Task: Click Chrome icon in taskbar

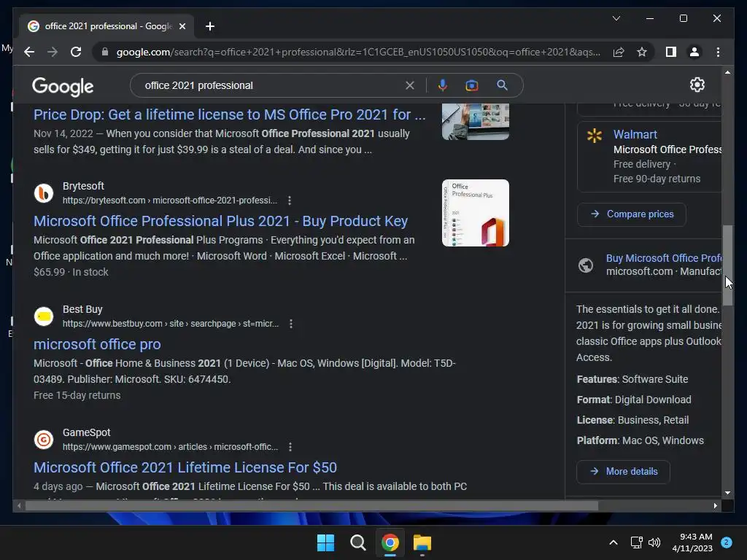Action: pyautogui.click(x=390, y=542)
